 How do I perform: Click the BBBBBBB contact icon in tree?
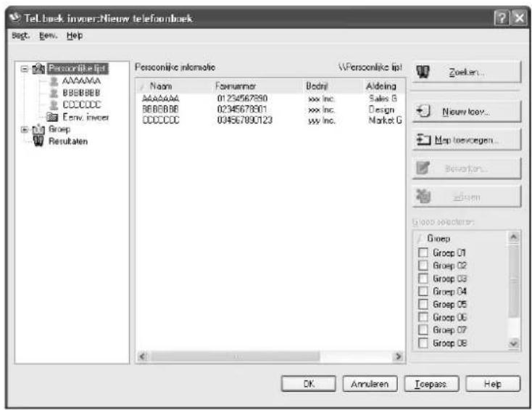(x=54, y=93)
